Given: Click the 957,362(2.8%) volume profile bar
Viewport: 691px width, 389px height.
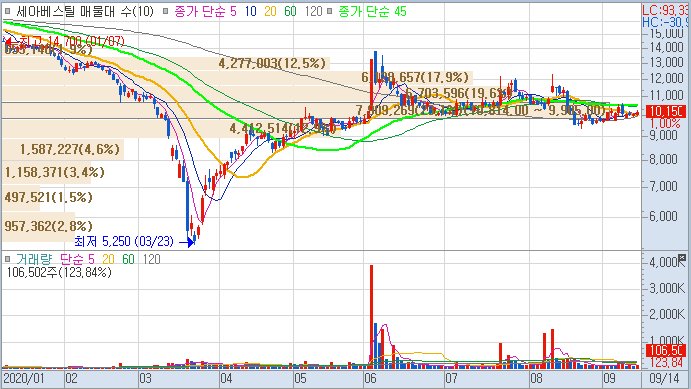Looking at the screenshot, I should [x=38, y=226].
